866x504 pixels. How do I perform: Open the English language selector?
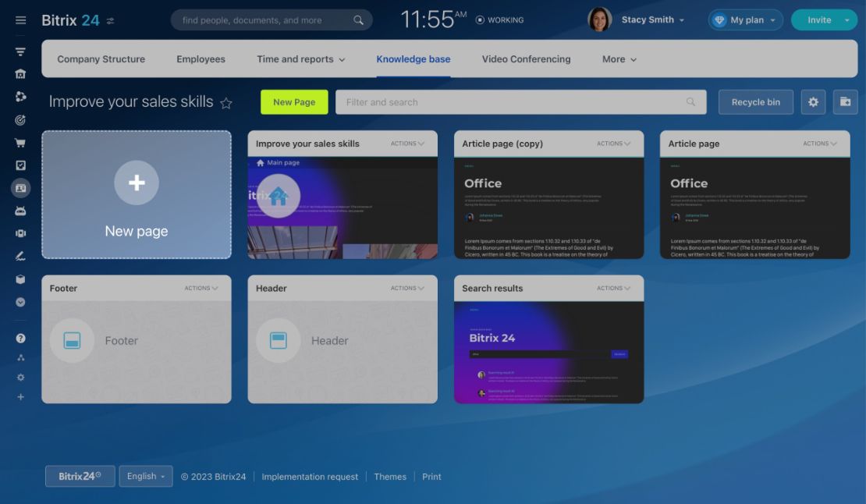[x=146, y=476]
